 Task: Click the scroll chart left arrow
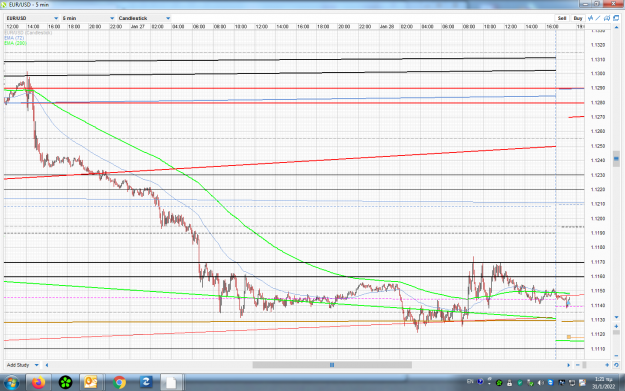click(47, 365)
